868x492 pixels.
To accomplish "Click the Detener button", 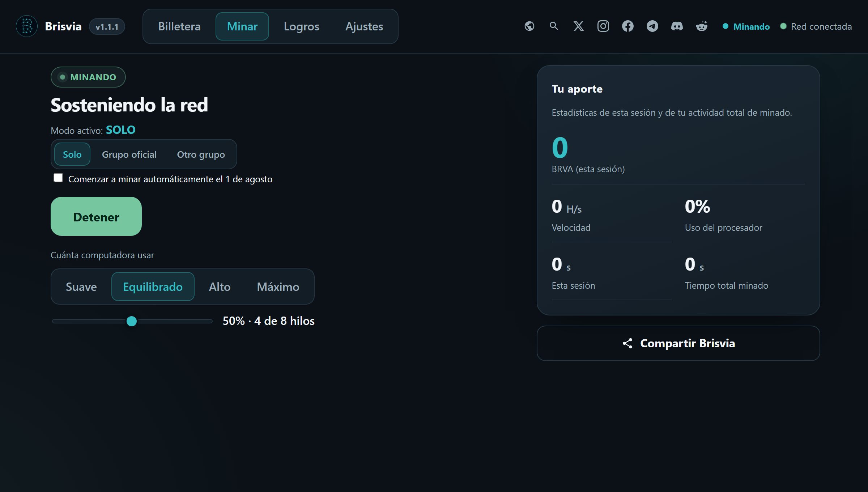I will point(96,216).
